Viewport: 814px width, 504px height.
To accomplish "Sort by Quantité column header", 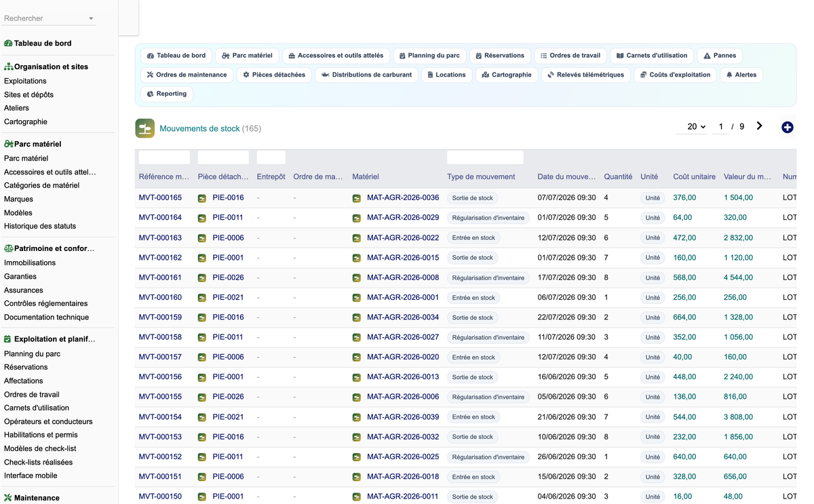I will coord(618,177).
